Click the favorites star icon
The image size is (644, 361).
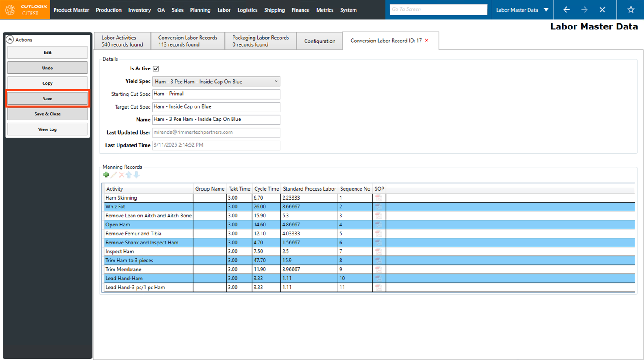click(630, 10)
